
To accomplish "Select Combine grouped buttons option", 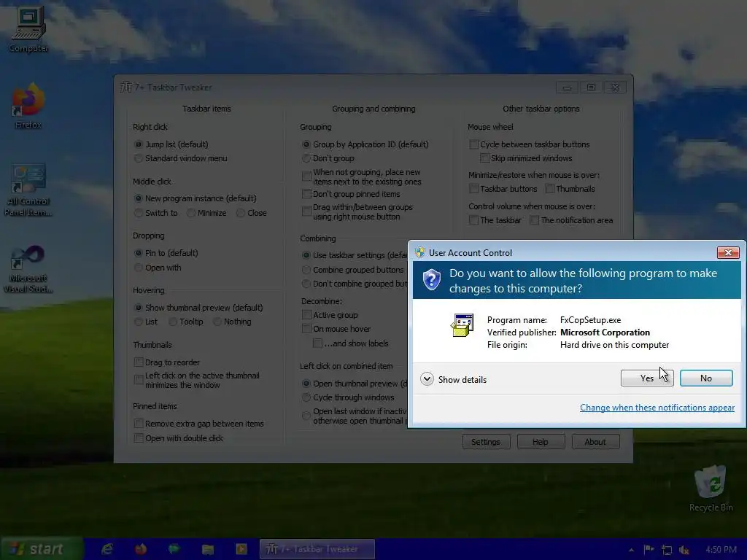I will click(306, 270).
